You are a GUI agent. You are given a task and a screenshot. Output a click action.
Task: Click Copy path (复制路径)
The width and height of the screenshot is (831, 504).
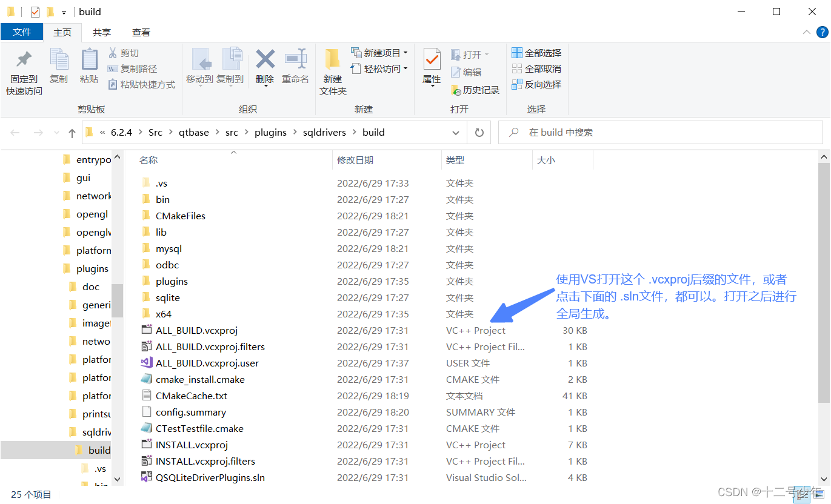pyautogui.click(x=132, y=69)
